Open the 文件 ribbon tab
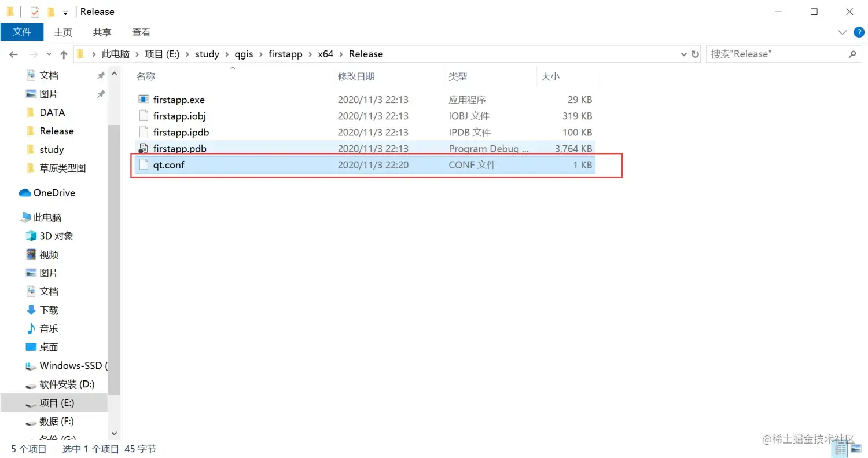This screenshot has width=868, height=458. click(22, 32)
